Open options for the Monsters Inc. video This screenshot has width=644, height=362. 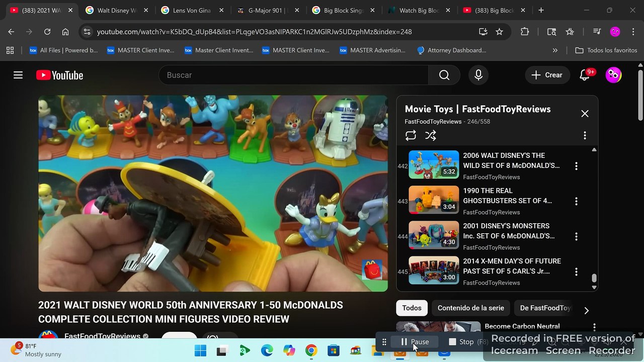point(576,236)
